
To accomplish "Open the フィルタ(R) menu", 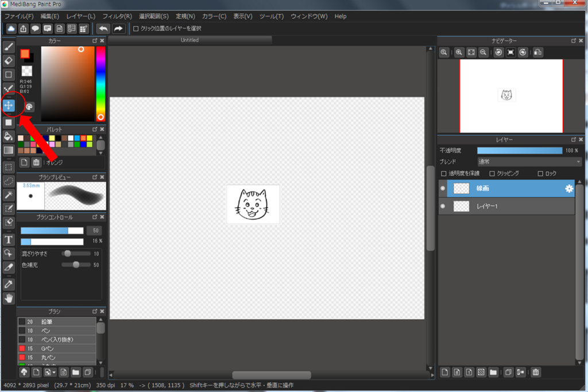I will 117,16.
